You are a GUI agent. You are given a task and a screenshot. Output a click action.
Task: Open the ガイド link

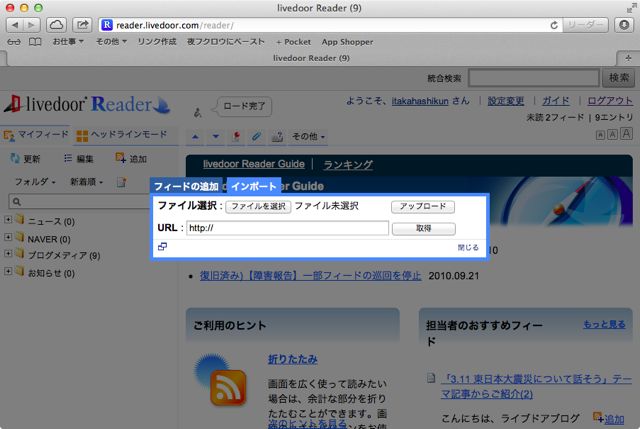pos(556,101)
